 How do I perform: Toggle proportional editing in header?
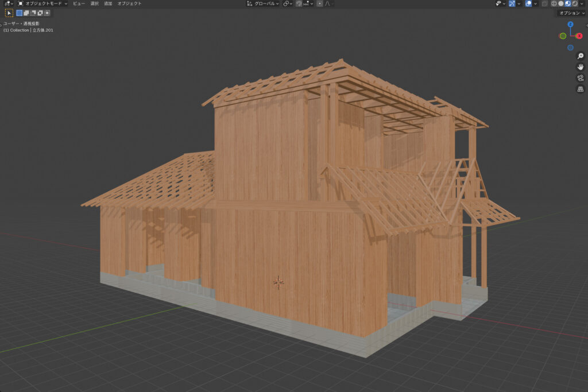320,3
